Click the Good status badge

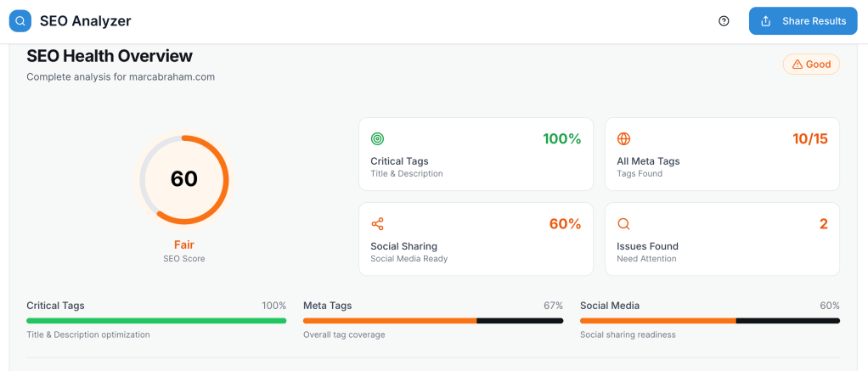pos(811,65)
